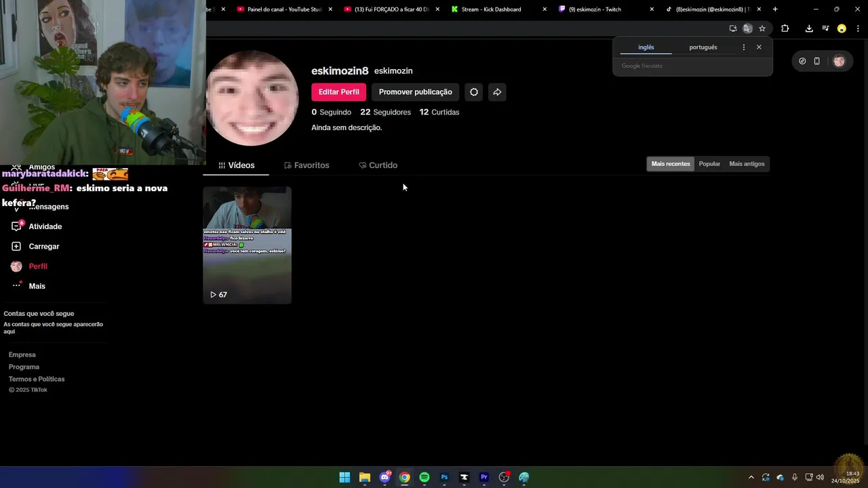Open the Chrome downloads icon

pos(809,28)
